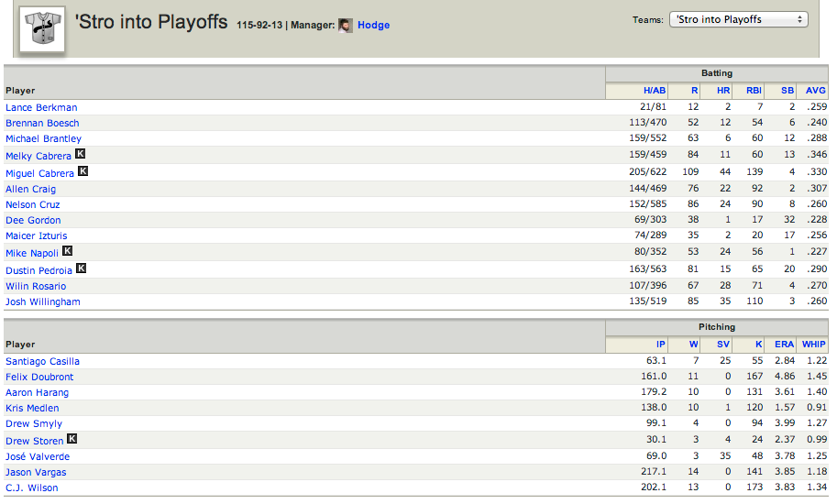
Task: Open Santiago Casilla player page
Action: click(x=42, y=362)
